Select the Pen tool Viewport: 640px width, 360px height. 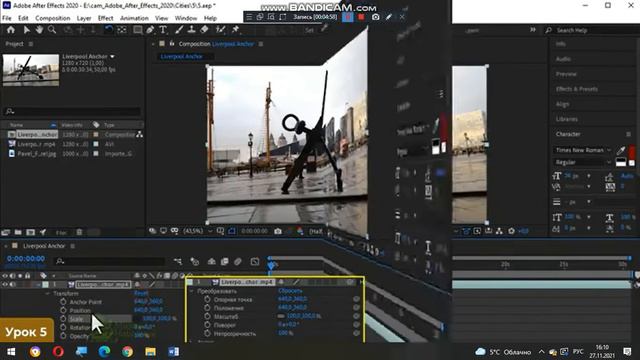[150, 30]
